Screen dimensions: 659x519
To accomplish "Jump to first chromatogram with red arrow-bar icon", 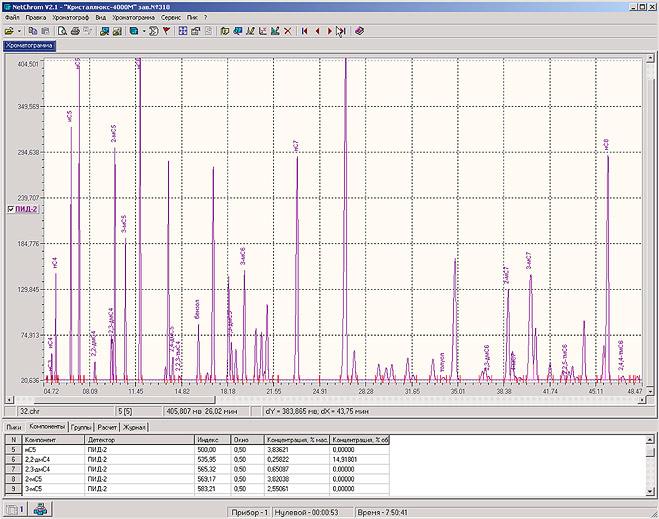I will point(304,31).
